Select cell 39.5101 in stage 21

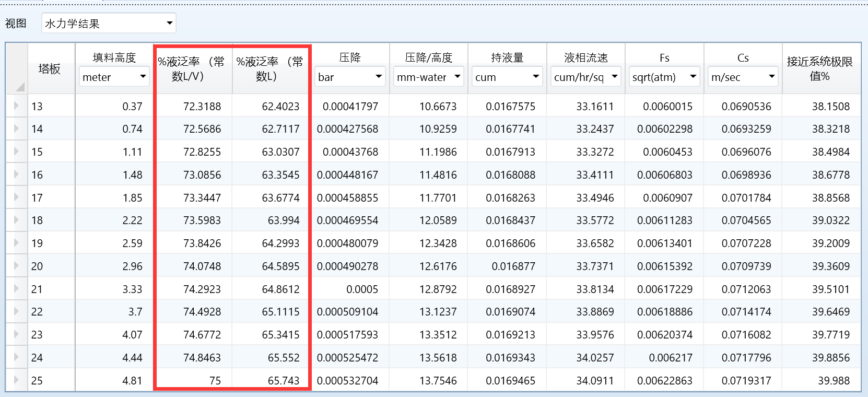tap(822, 289)
